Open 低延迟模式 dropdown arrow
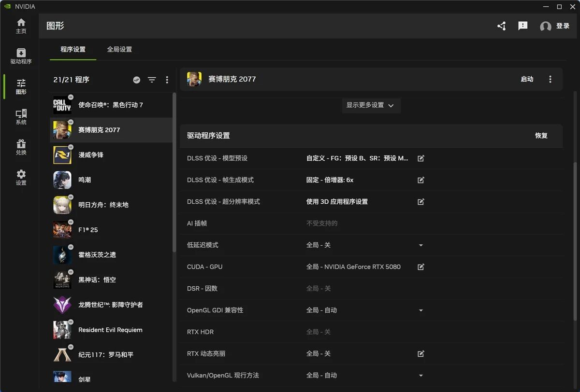This screenshot has width=580, height=392. click(421, 245)
